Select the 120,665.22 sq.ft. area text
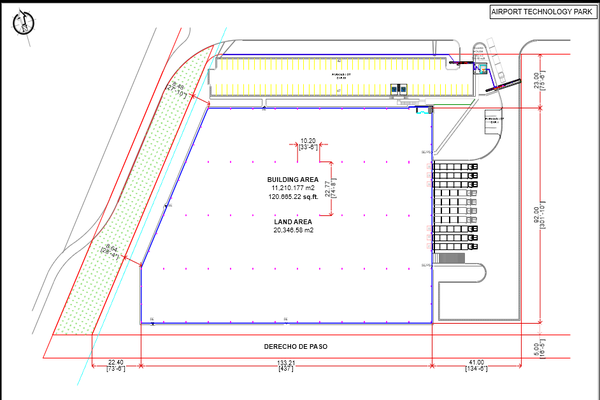 tap(286, 197)
